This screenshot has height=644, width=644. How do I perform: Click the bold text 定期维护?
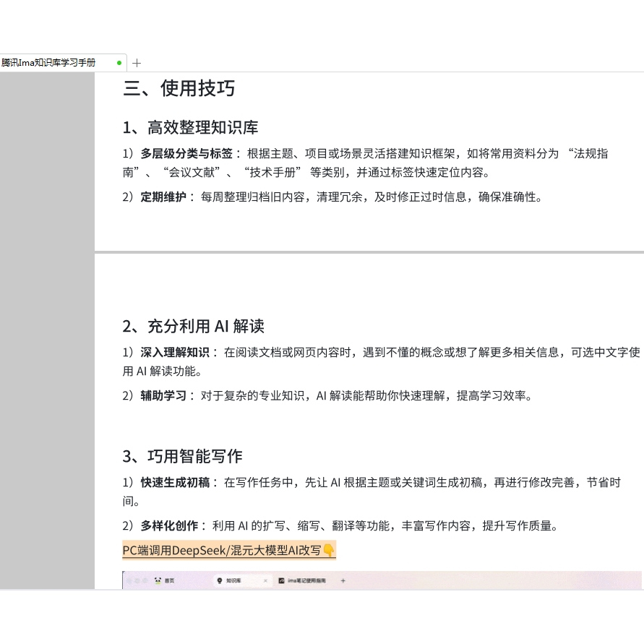pos(163,197)
